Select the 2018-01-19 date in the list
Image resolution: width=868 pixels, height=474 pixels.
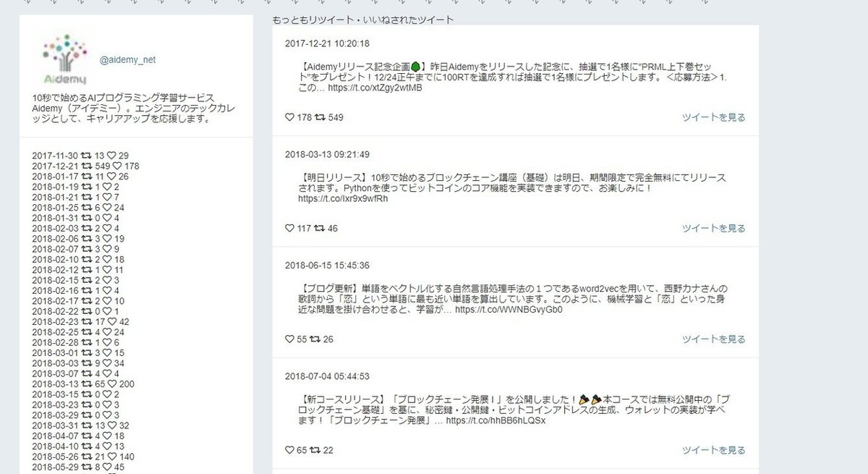pos(56,187)
